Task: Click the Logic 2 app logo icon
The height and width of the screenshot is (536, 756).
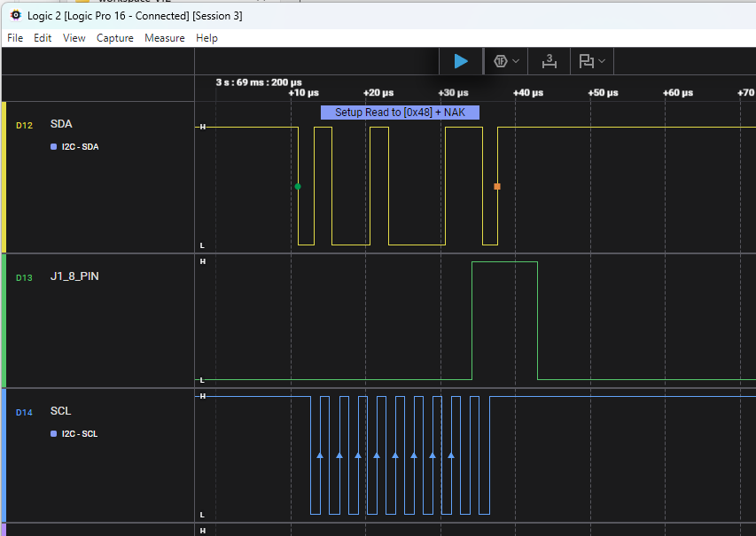Action: click(16, 15)
